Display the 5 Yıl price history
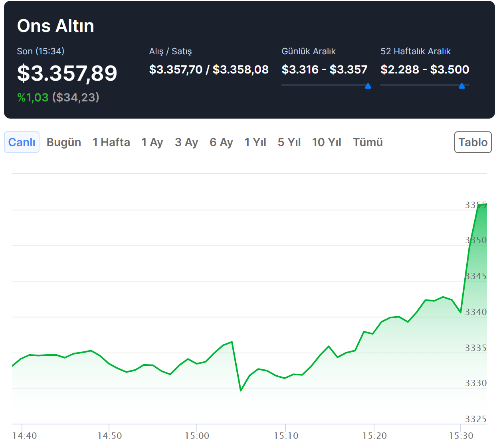 [289, 142]
